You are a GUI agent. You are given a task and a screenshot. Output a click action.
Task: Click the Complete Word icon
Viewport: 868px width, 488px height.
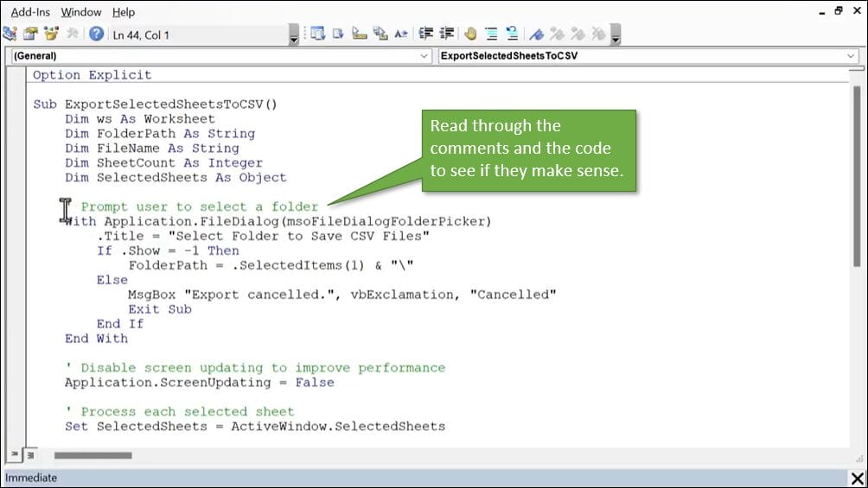(401, 35)
